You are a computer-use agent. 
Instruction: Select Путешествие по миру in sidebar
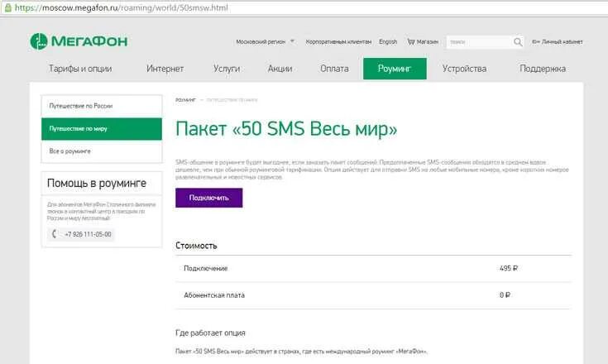(102, 129)
